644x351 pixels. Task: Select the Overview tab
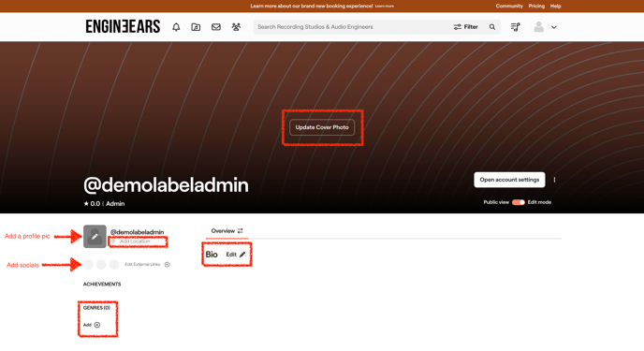[223, 231]
